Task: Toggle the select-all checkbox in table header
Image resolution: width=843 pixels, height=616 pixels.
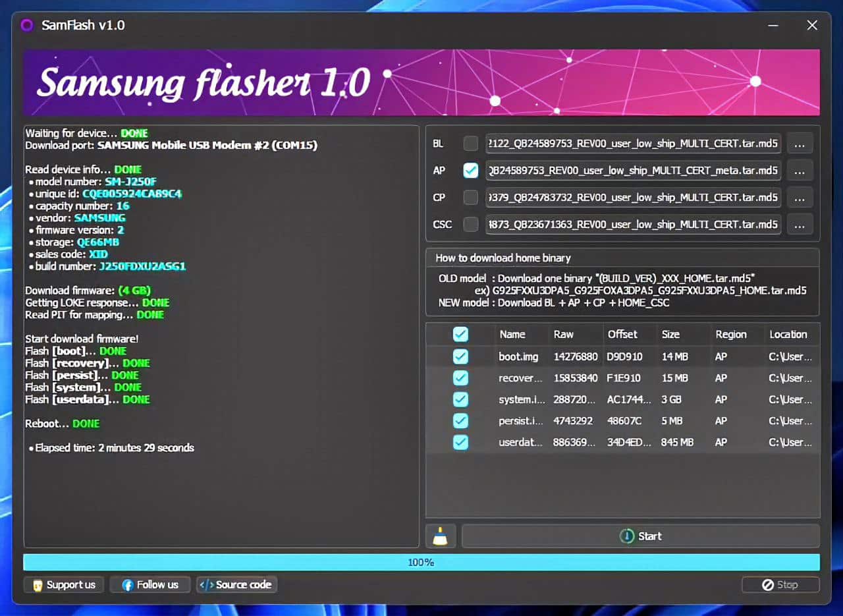Action: click(x=460, y=335)
